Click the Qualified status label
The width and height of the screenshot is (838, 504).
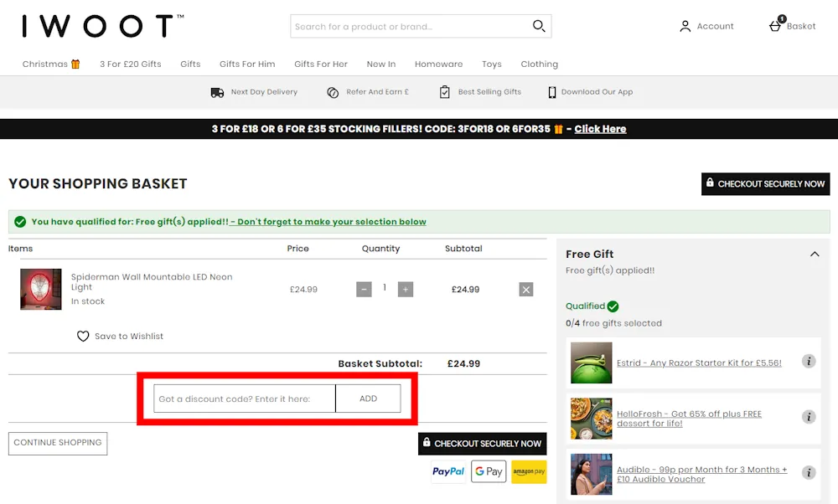[585, 306]
